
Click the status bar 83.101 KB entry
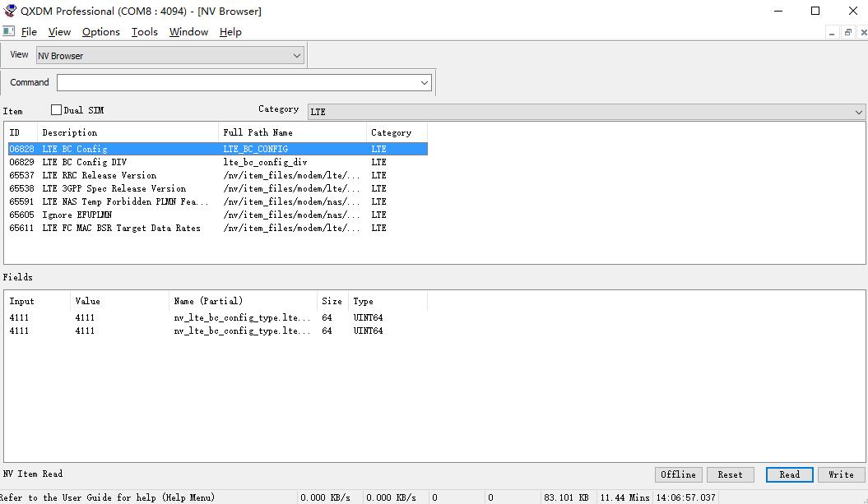[566, 497]
